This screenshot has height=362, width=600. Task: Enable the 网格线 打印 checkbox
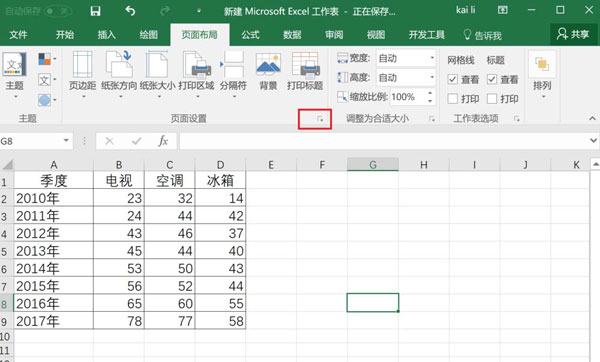[452, 99]
